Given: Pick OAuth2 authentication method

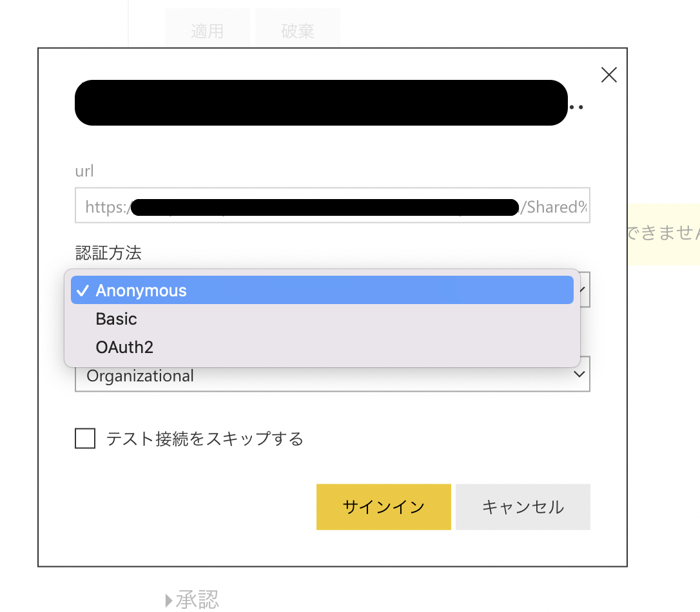Looking at the screenshot, I should [322, 347].
